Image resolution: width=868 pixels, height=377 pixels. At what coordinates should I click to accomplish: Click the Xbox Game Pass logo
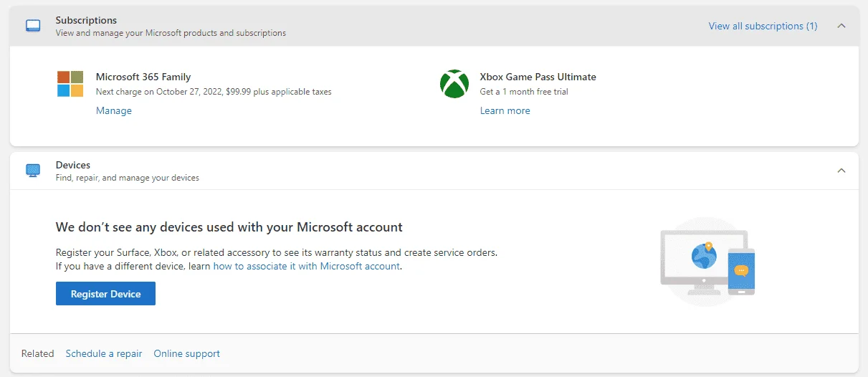[x=454, y=84]
